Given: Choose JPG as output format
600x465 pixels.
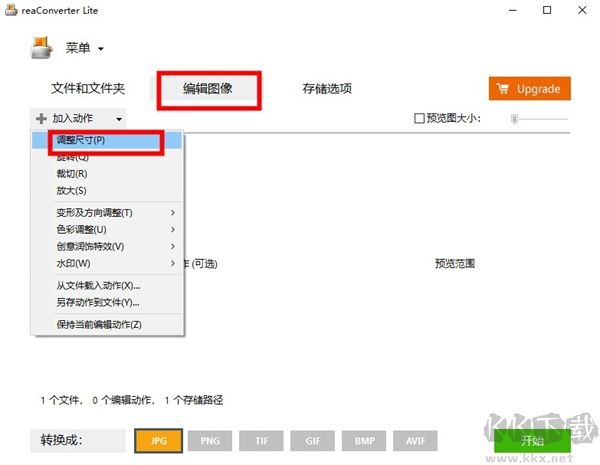Looking at the screenshot, I should pos(158,441).
